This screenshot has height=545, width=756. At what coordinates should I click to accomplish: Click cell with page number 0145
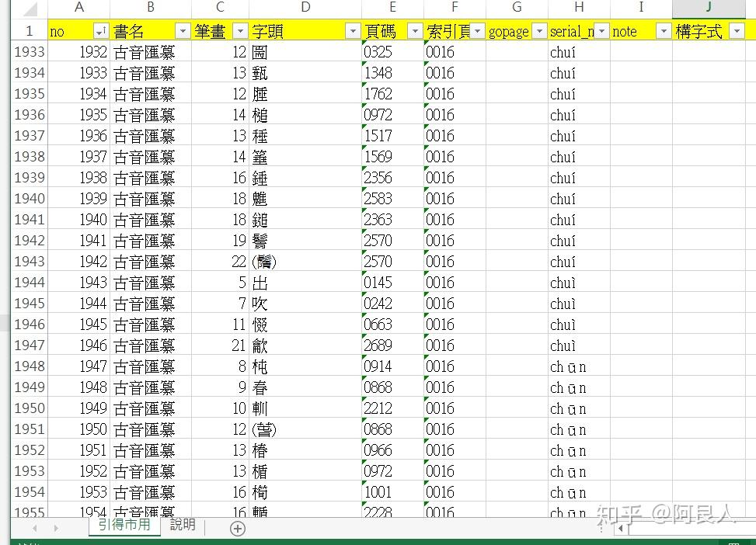(x=392, y=282)
